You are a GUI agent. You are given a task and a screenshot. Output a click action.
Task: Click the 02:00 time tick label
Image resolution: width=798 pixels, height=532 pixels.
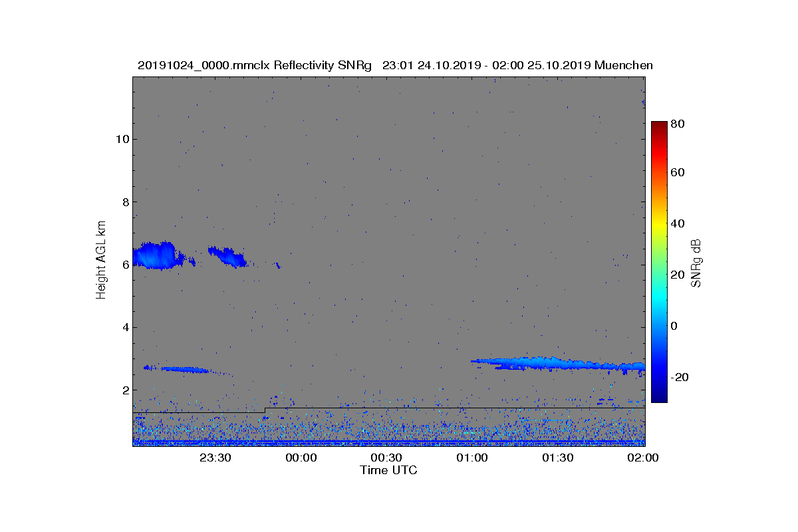click(644, 458)
